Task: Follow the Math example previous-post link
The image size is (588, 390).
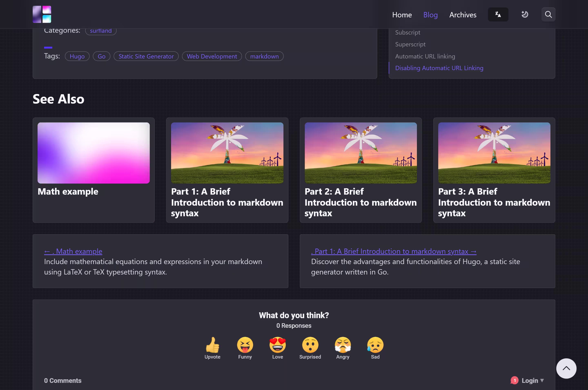Action: pos(73,251)
